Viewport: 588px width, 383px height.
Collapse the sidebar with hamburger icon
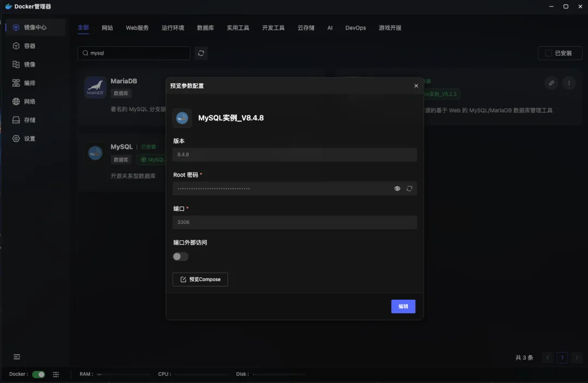point(17,357)
